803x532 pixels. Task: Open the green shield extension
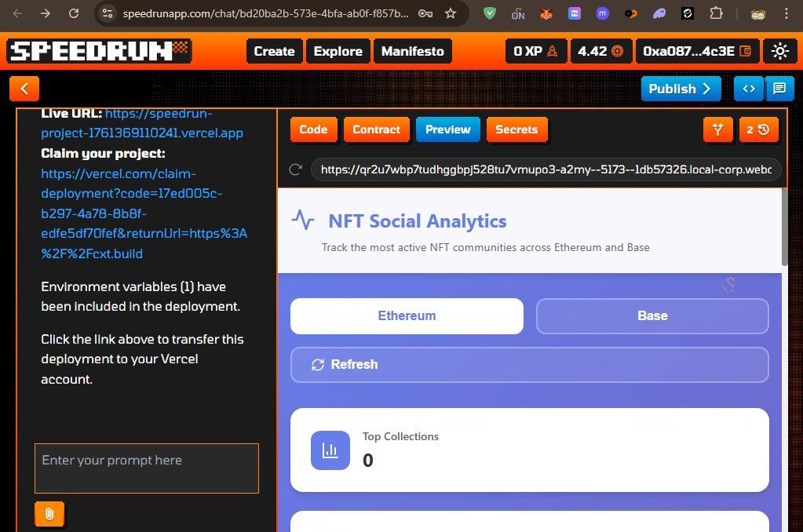(x=490, y=13)
